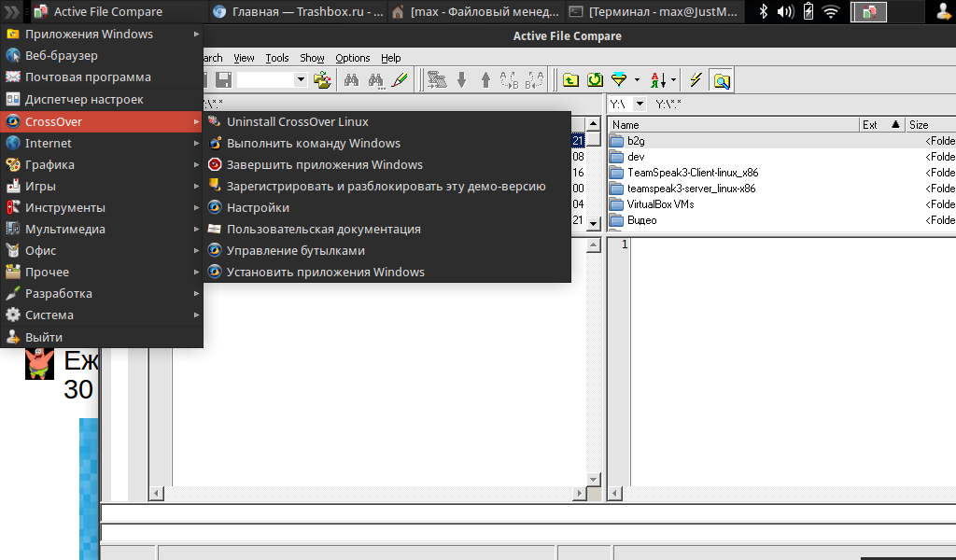Open the Options menu
Screen dimensions: 956x560
[352, 58]
